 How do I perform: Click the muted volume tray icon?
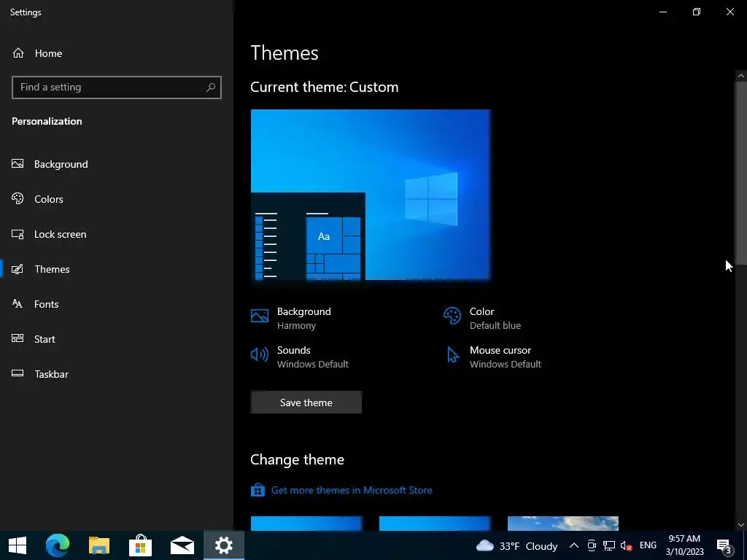[x=626, y=545]
